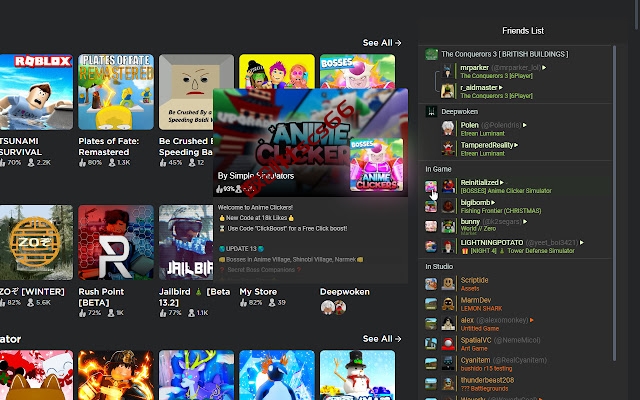Open the Be Crushed By a Speeding Ball thumbnail
640x400 pixels.
pyautogui.click(x=186, y=92)
